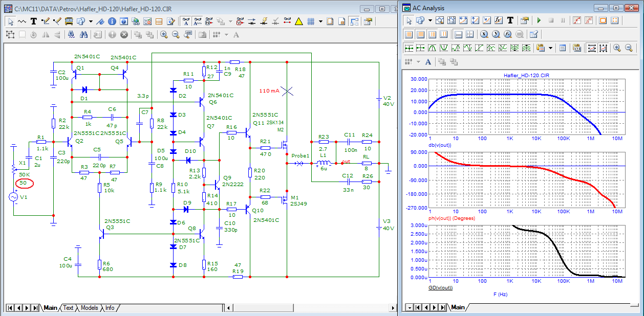Select the bold T text tool in AC Analysis
The height and width of the screenshot is (316, 644).
coord(510,20)
